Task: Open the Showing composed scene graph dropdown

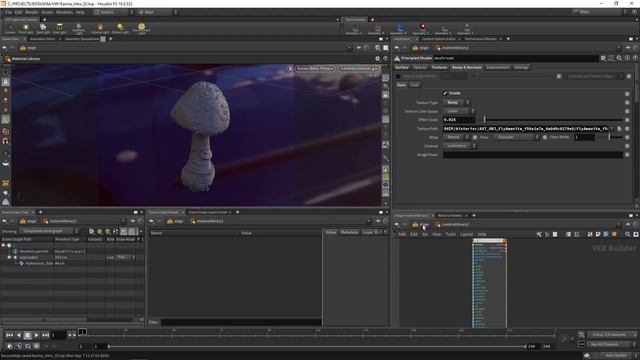Action: point(49,231)
